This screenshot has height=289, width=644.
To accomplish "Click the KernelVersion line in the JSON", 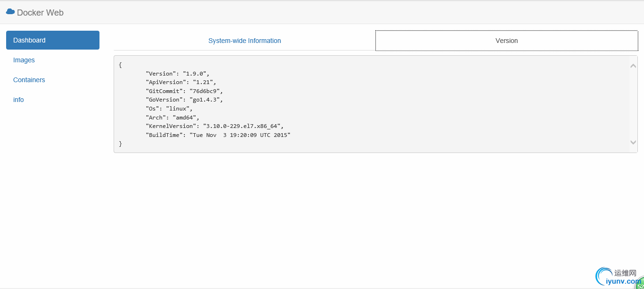I will click(x=215, y=126).
